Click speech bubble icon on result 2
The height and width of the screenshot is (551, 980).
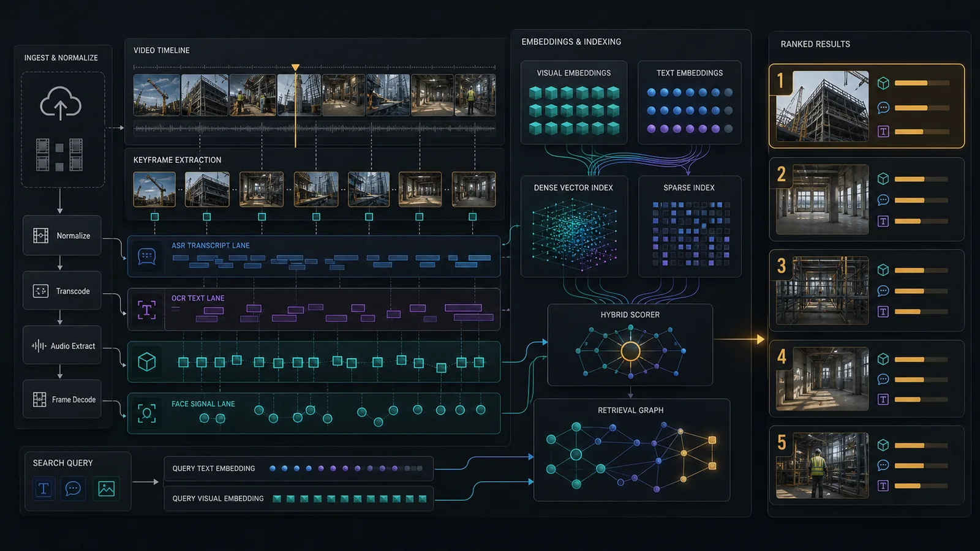point(883,200)
